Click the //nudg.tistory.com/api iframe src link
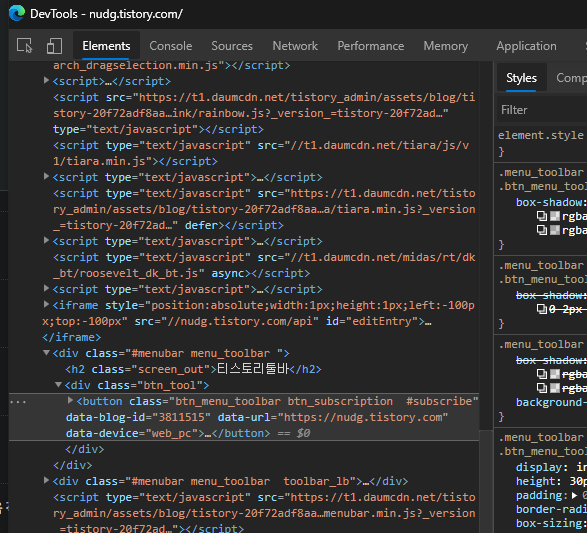 (242, 321)
